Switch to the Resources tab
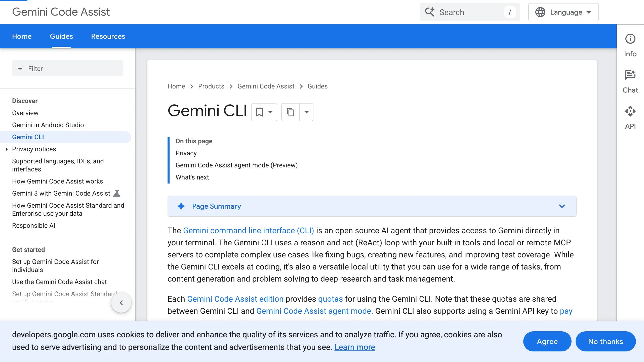 108,36
